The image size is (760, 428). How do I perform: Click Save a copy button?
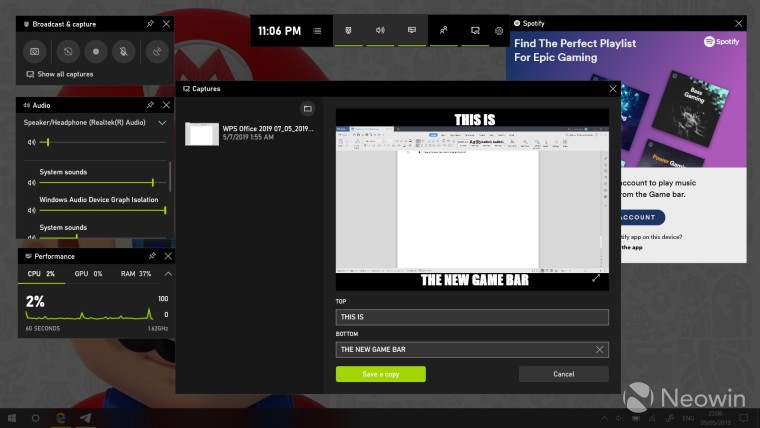point(380,374)
